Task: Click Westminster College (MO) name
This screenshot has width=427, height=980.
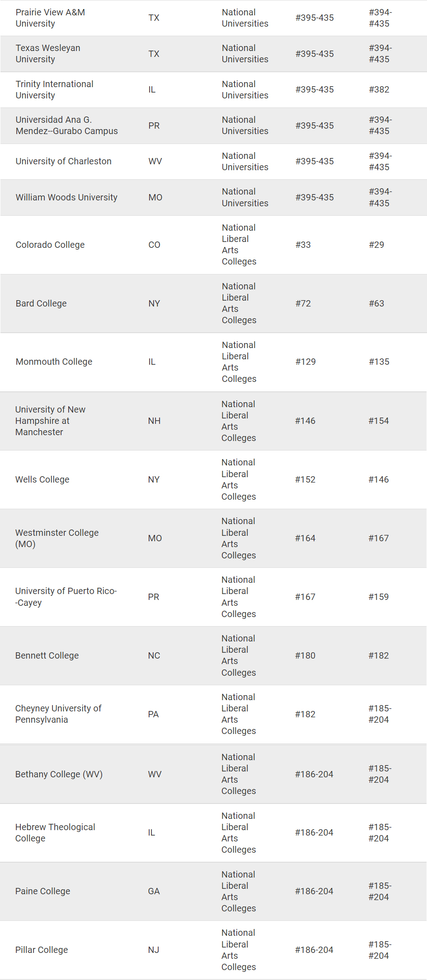Action: (x=56, y=538)
